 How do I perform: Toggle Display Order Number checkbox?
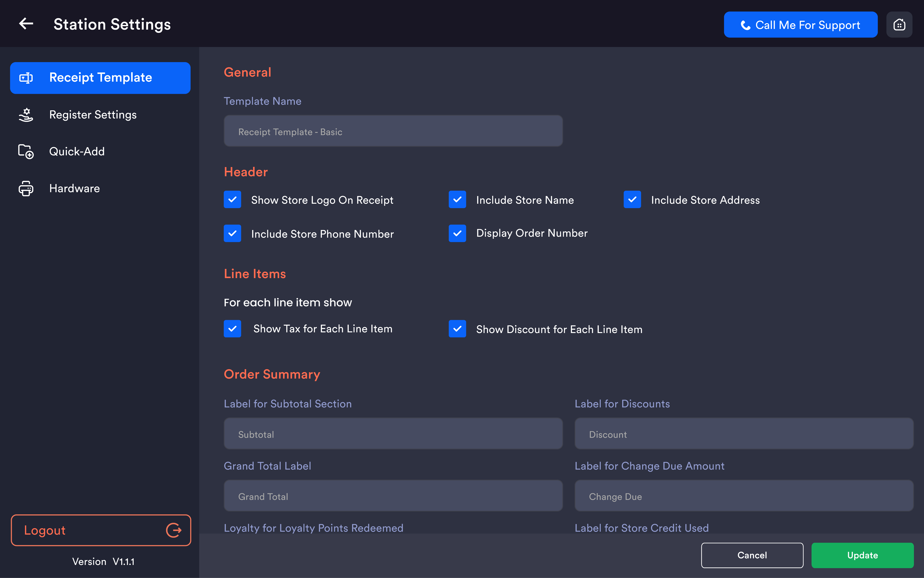pyautogui.click(x=457, y=234)
